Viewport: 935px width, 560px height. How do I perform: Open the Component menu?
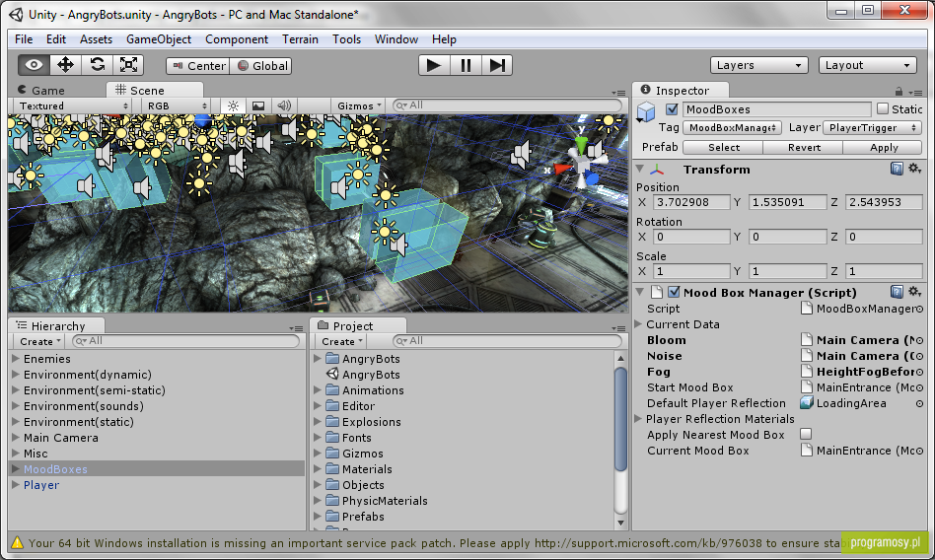236,39
